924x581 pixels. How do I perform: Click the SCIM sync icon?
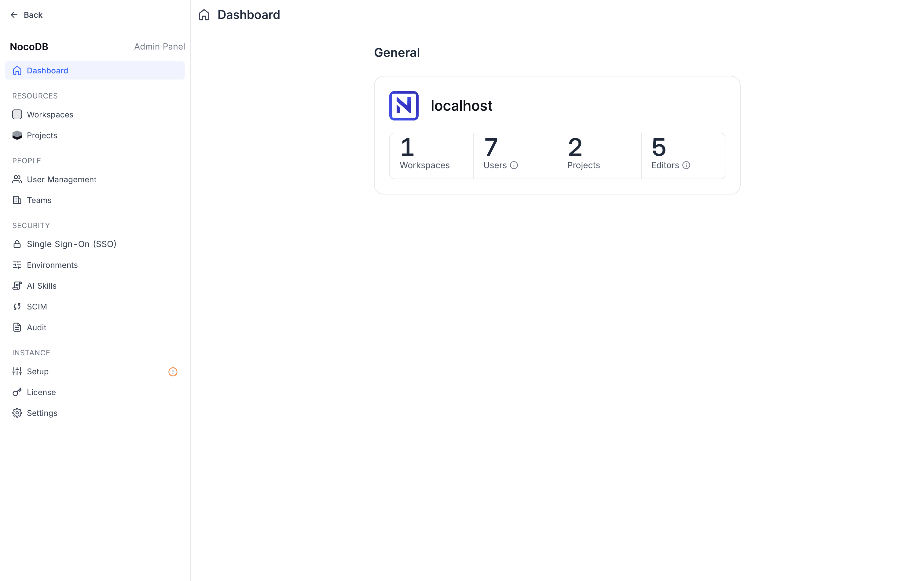point(17,306)
